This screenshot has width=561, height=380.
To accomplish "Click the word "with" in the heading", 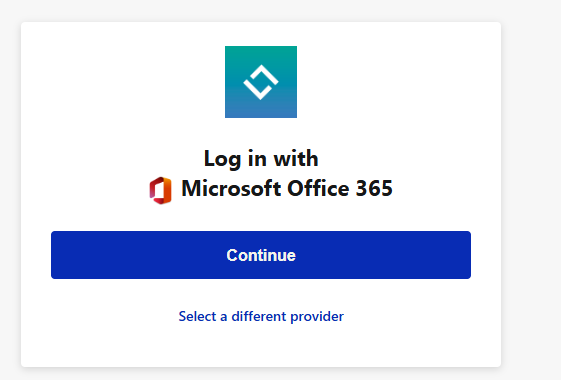I will (x=296, y=158).
